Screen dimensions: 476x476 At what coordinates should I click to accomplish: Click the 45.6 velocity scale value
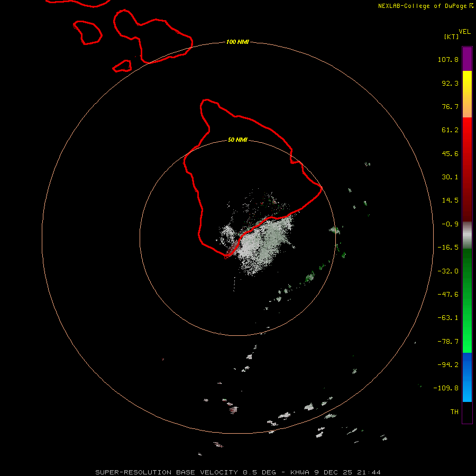coord(450,153)
